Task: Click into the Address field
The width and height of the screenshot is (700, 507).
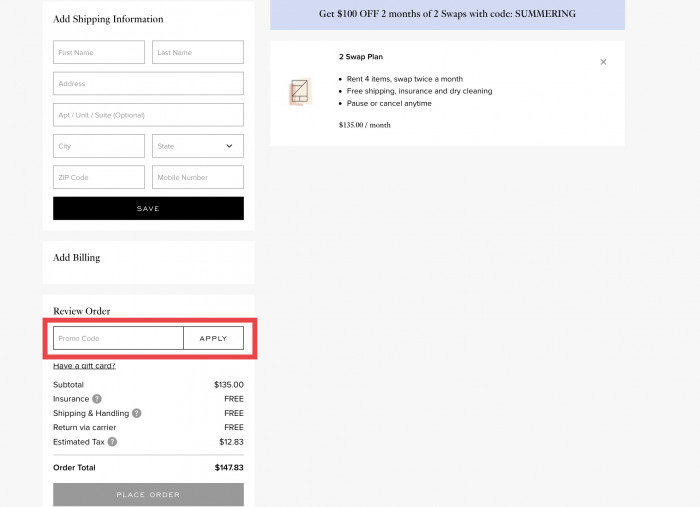Action: (148, 83)
